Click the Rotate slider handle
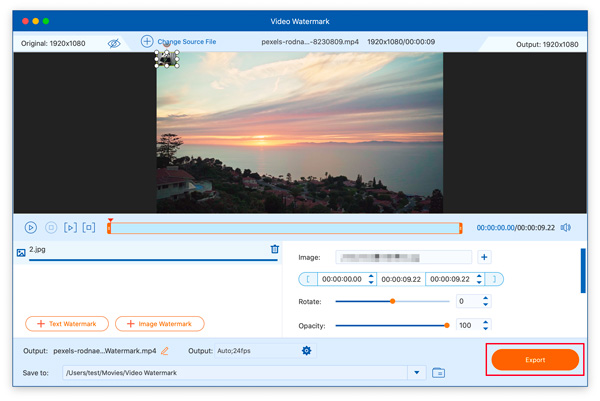 click(392, 301)
